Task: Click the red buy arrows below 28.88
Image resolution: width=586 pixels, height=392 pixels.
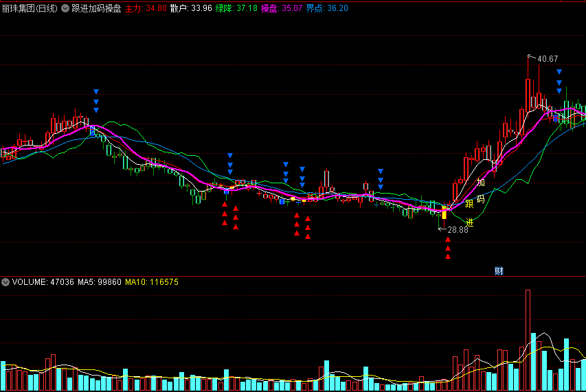Action: [448, 248]
